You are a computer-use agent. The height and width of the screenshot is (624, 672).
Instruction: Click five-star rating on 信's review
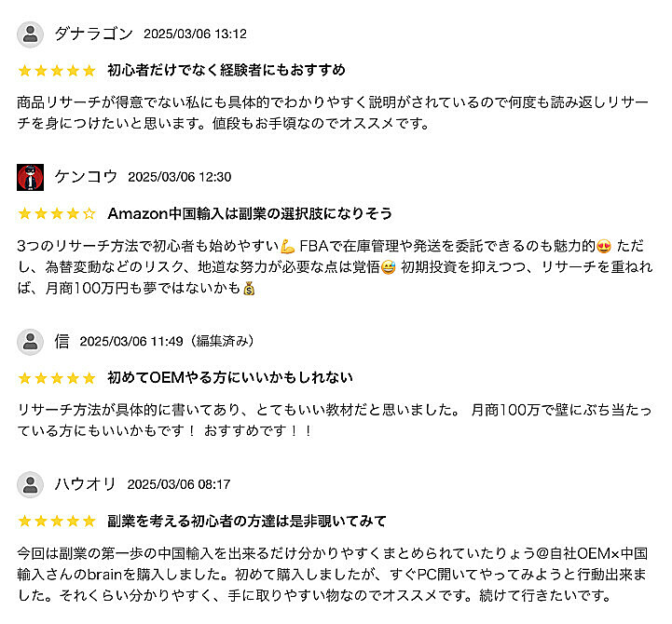[x=56, y=377]
